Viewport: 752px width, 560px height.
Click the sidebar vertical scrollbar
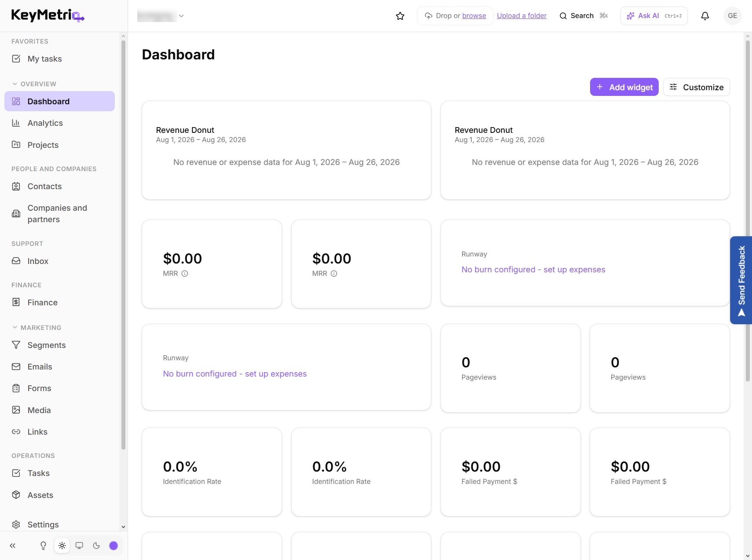(x=123, y=245)
